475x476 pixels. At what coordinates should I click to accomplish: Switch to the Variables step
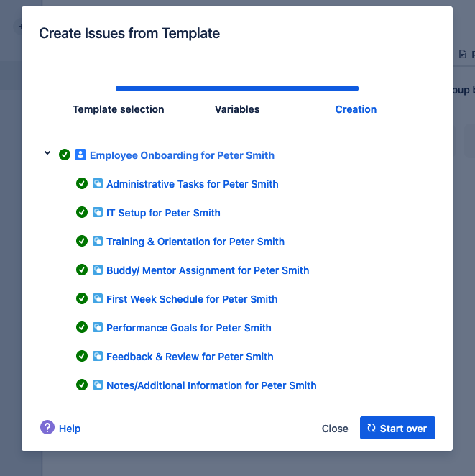pyautogui.click(x=237, y=110)
